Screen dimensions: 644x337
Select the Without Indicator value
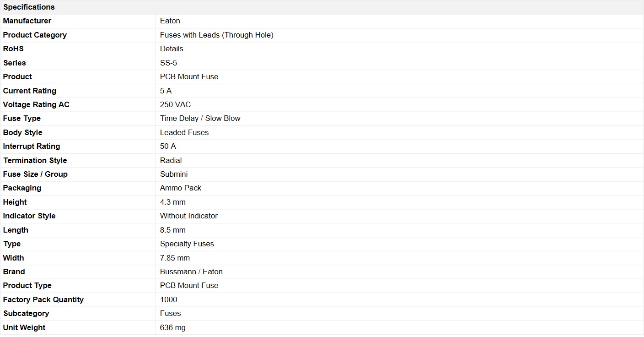189,216
